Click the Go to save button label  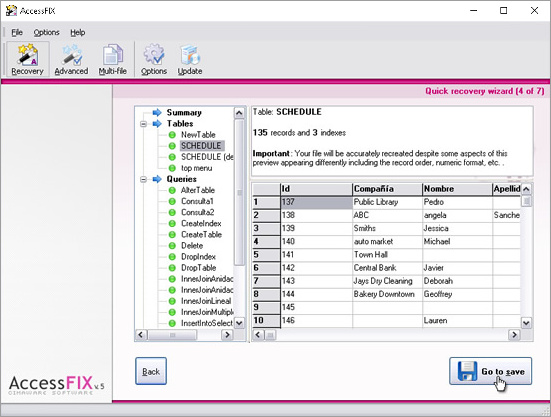[503, 372]
